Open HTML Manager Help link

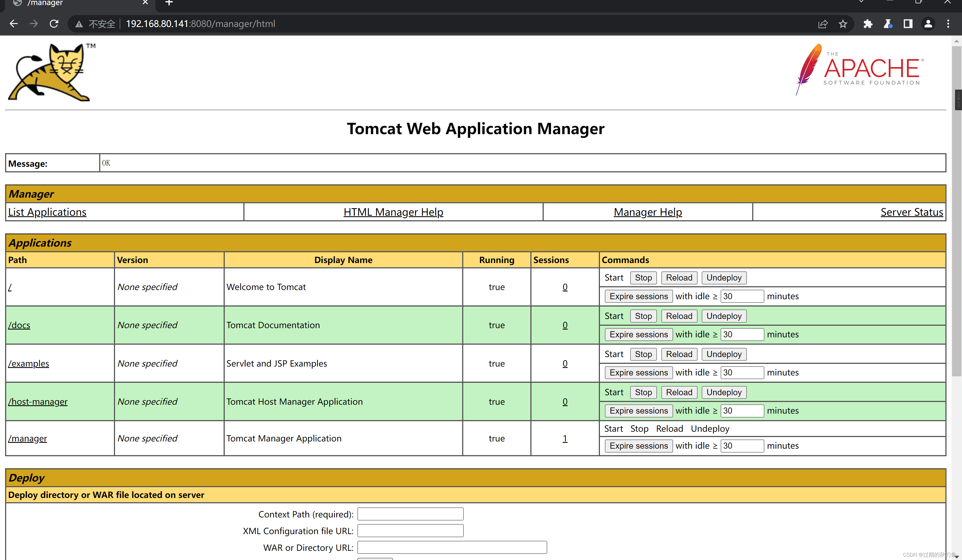[x=393, y=212]
